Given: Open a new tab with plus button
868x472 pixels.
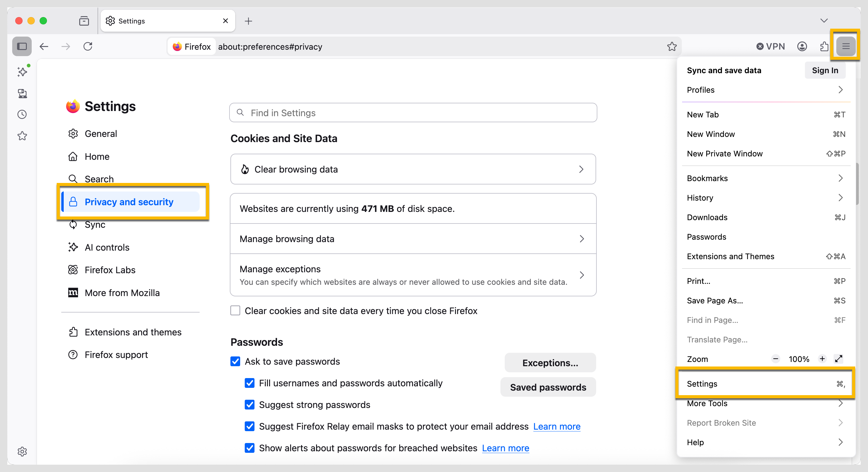Looking at the screenshot, I should point(248,21).
